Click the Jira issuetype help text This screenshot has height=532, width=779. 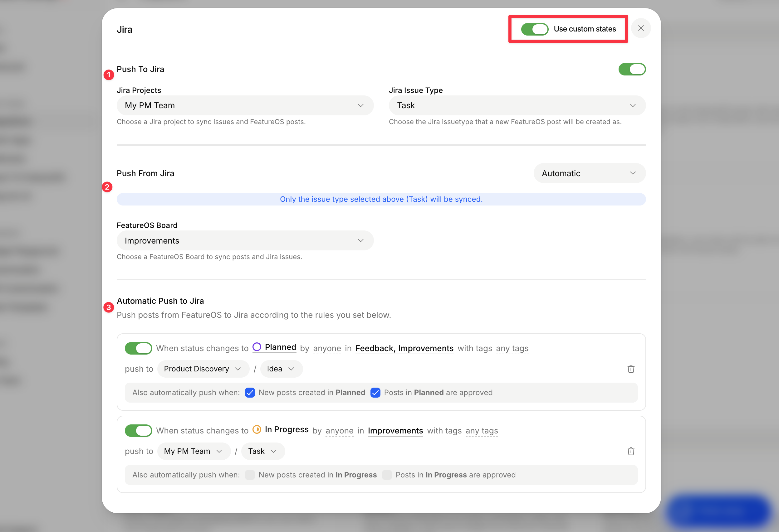[x=505, y=122]
